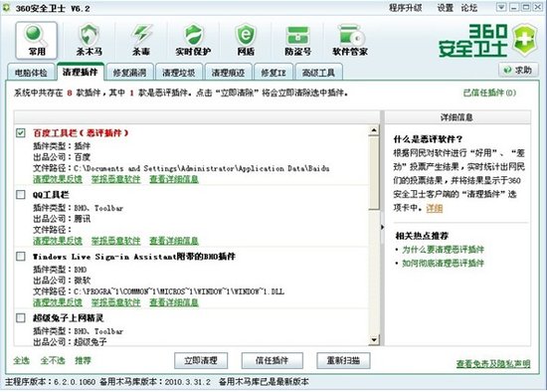Open the 为什么要清理恶评插件 link

point(443,250)
